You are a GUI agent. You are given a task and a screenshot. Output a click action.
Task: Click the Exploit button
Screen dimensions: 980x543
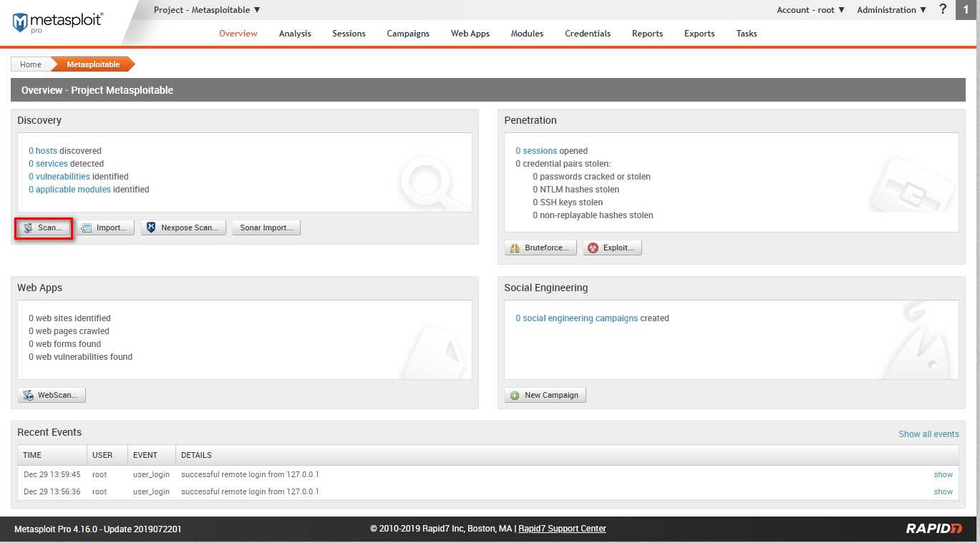click(x=612, y=248)
